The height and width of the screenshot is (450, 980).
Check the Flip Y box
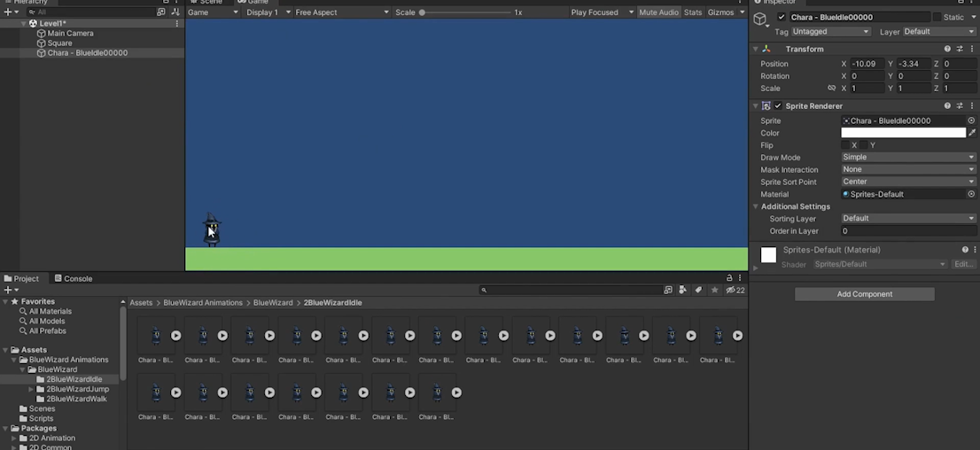863,145
